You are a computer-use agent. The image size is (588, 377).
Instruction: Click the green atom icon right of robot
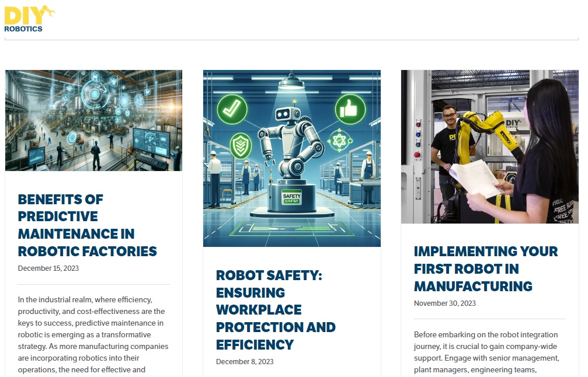coord(339,142)
